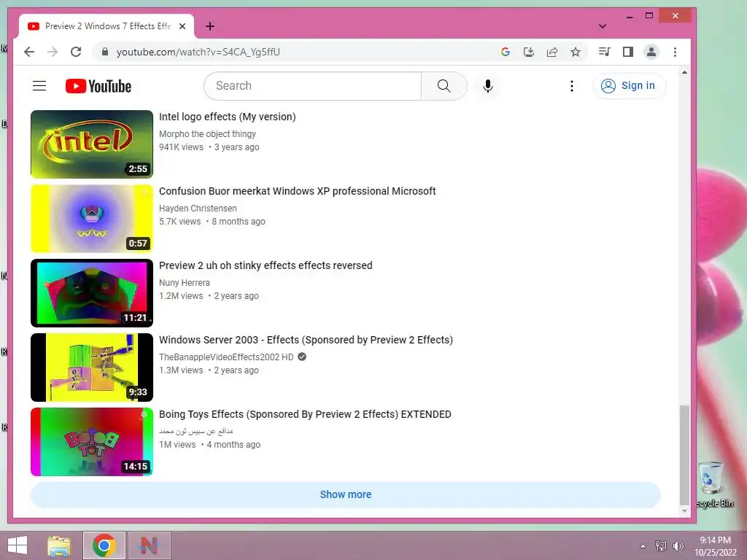The height and width of the screenshot is (560, 747).
Task: Visit the Nuny Herrera channel name
Action: tap(185, 282)
